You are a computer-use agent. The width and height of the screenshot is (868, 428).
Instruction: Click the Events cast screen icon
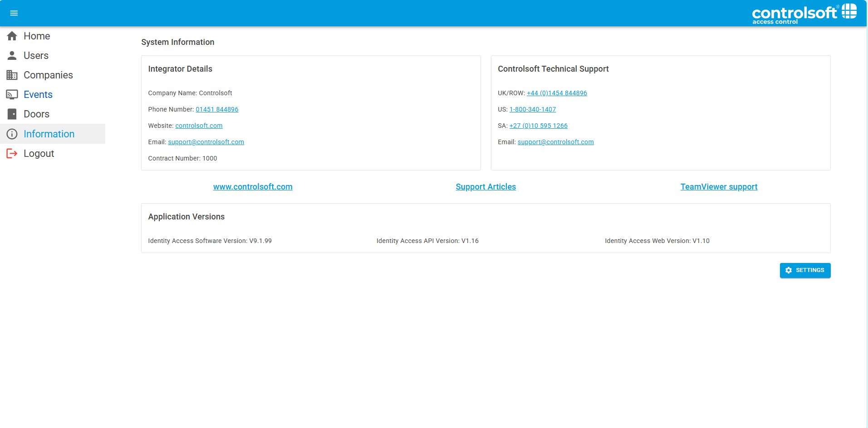tap(12, 94)
